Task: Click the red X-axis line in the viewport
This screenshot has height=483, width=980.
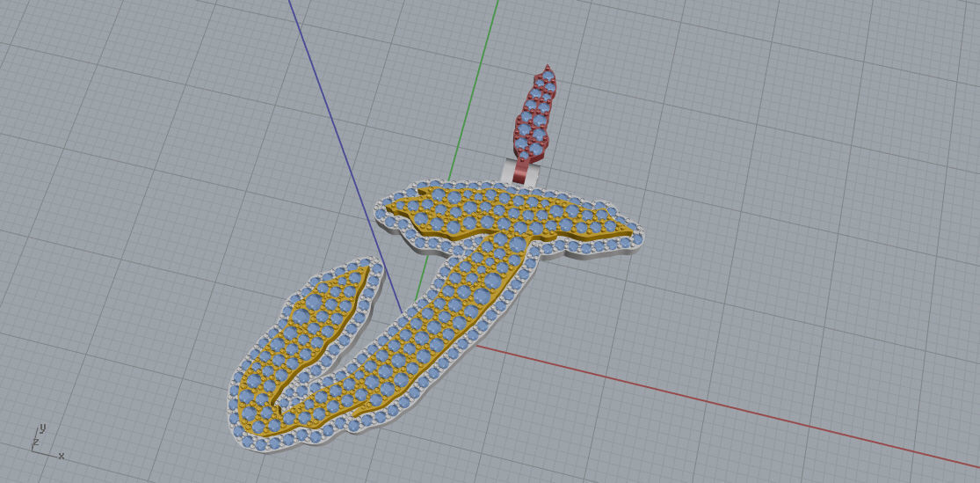Action: (727, 406)
